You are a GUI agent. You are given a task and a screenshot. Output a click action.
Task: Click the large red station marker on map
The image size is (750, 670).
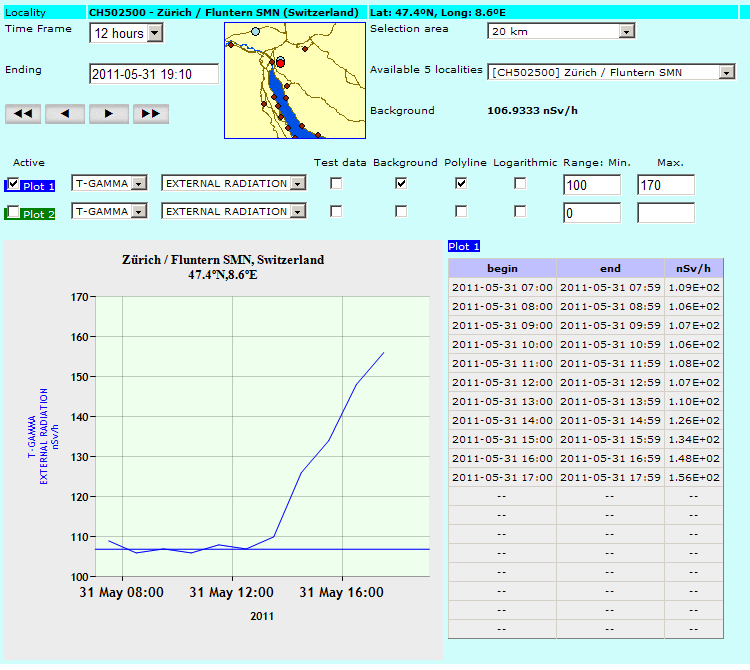pyautogui.click(x=280, y=62)
